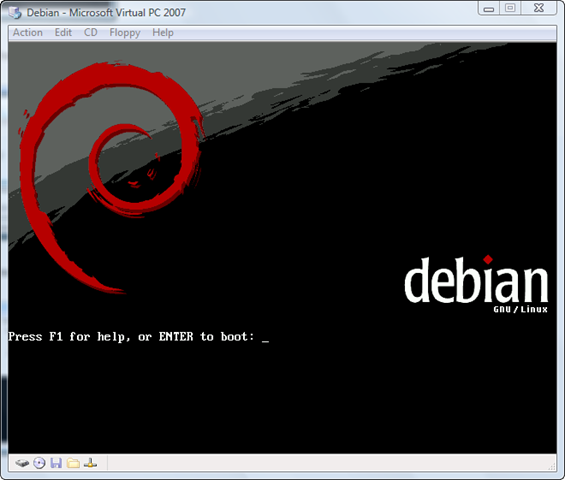The width and height of the screenshot is (565, 480).
Task: Click the network adapter status icon
Action: pyautogui.click(x=90, y=463)
